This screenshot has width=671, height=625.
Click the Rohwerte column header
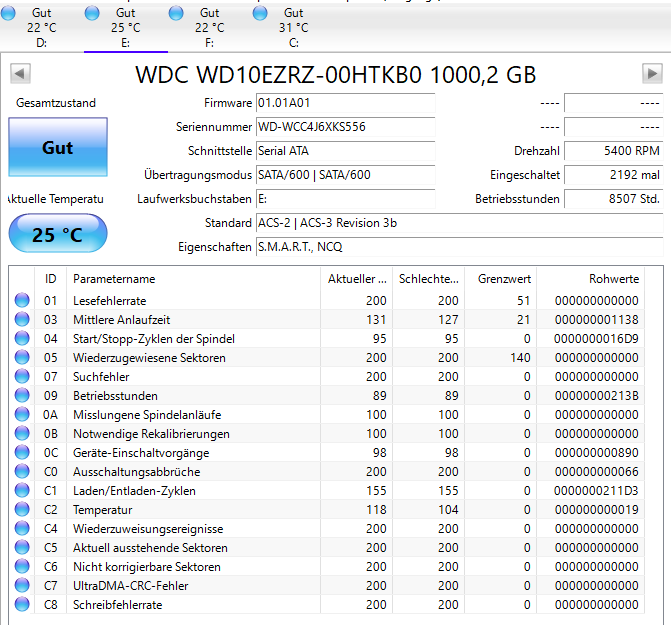(x=591, y=279)
